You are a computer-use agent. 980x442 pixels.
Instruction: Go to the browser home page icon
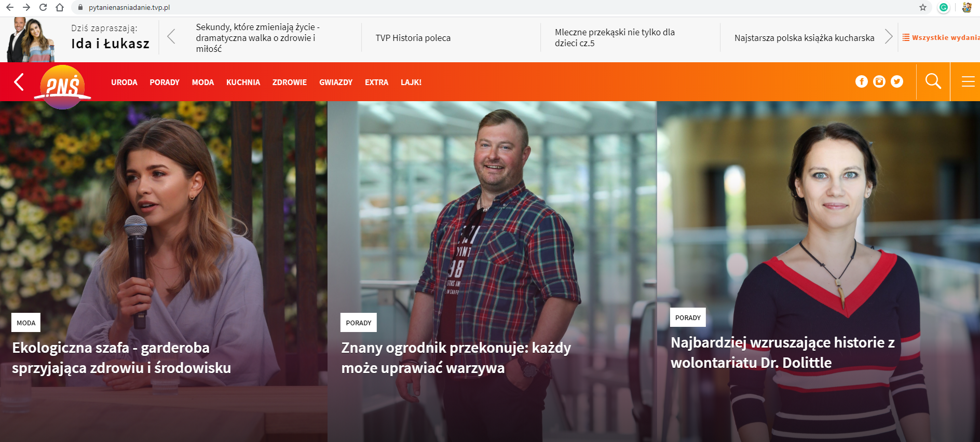tap(60, 7)
